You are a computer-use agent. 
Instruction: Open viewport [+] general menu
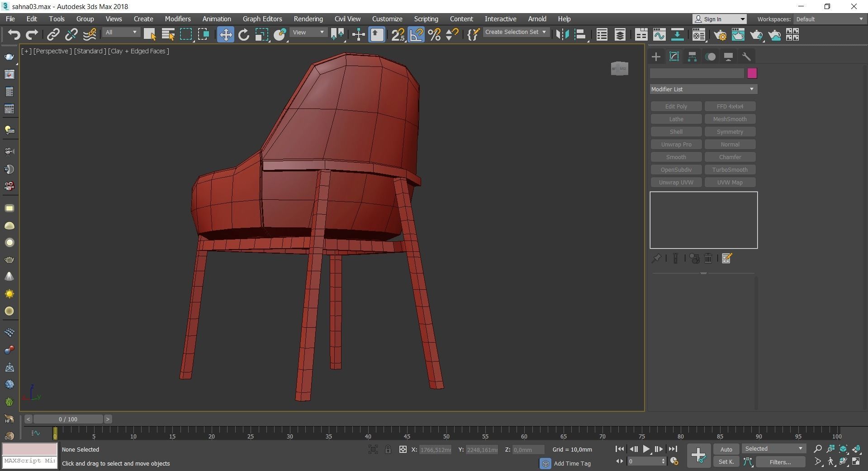click(26, 51)
